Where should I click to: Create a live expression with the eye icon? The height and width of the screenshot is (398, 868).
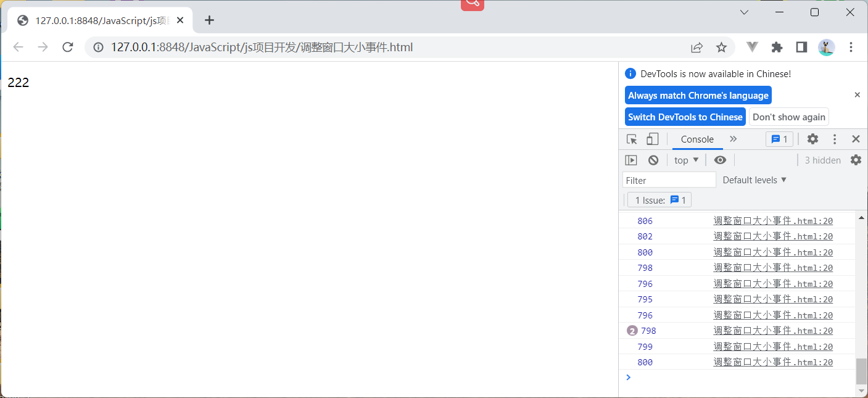click(x=720, y=160)
